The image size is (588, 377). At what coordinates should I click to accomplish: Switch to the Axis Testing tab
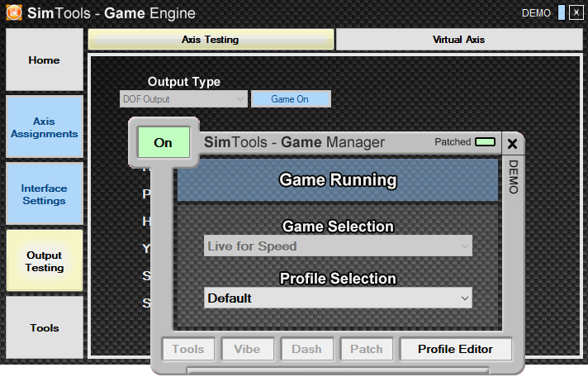tap(211, 40)
